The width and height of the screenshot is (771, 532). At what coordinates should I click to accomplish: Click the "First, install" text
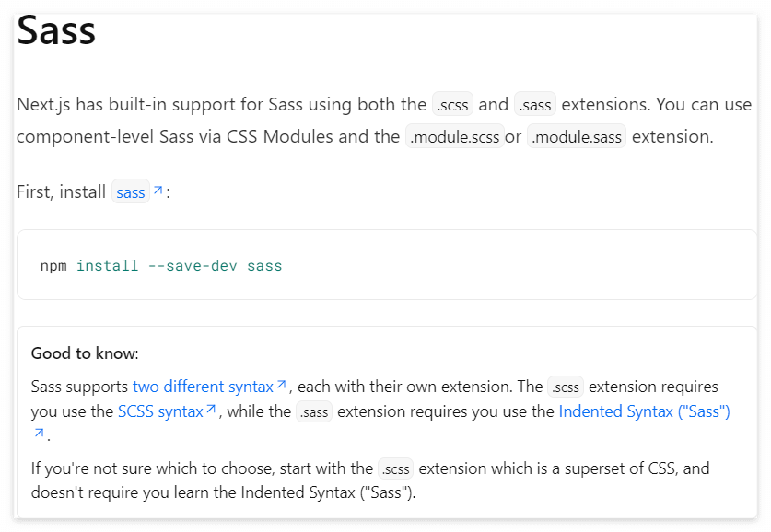[61, 191]
